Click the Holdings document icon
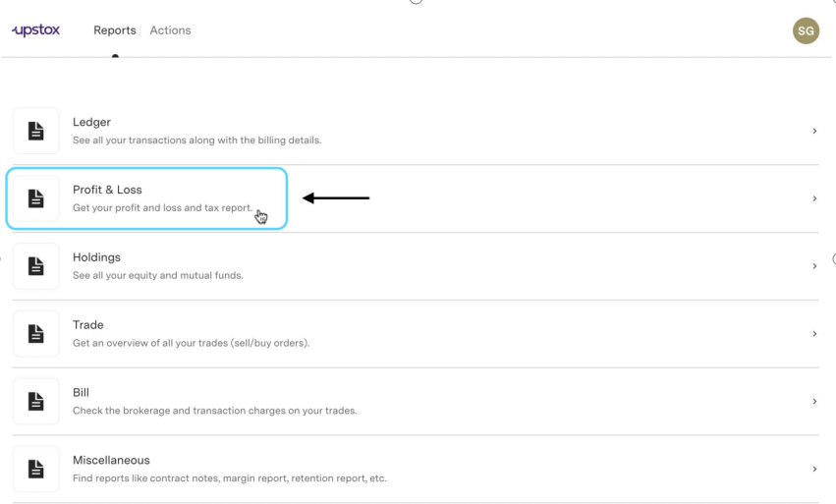This screenshot has width=836, height=504. 35,266
